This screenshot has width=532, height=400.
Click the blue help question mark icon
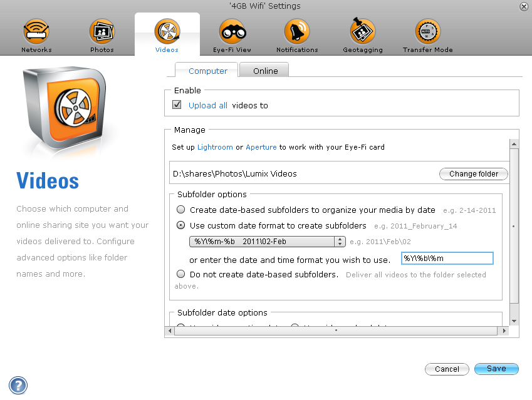(x=18, y=386)
